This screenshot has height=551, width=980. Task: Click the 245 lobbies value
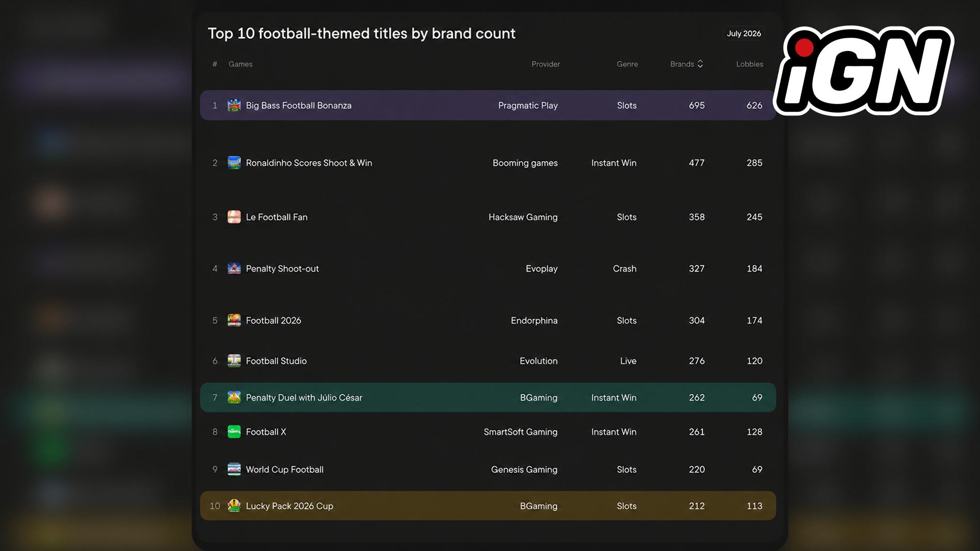754,217
